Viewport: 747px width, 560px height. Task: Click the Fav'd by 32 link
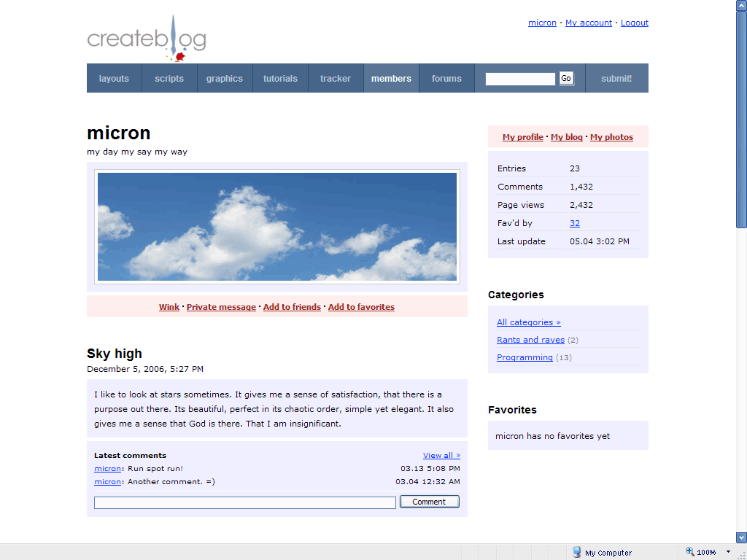575,223
